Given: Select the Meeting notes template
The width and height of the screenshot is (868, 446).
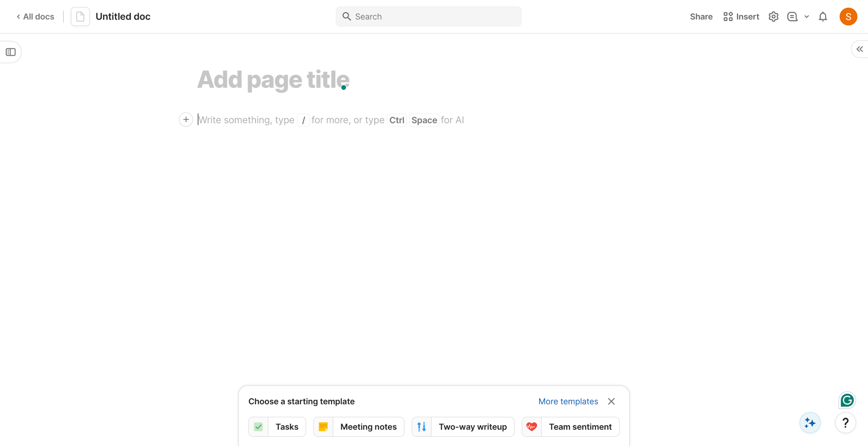Looking at the screenshot, I should point(359,427).
